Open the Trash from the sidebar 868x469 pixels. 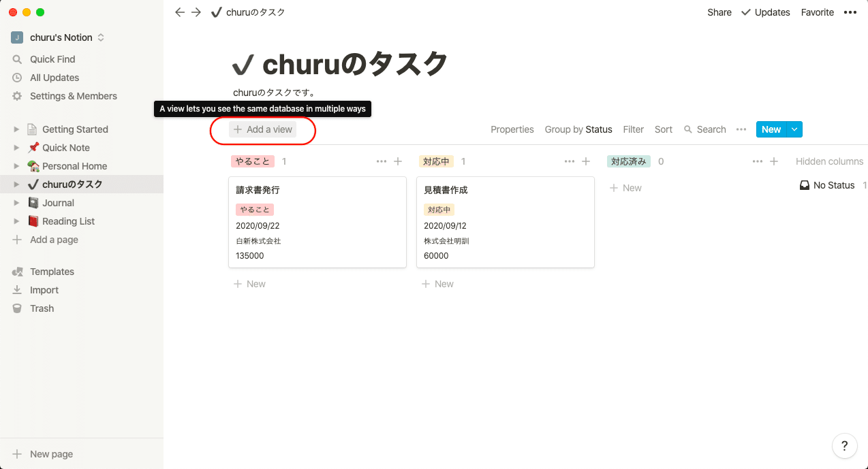(x=41, y=308)
